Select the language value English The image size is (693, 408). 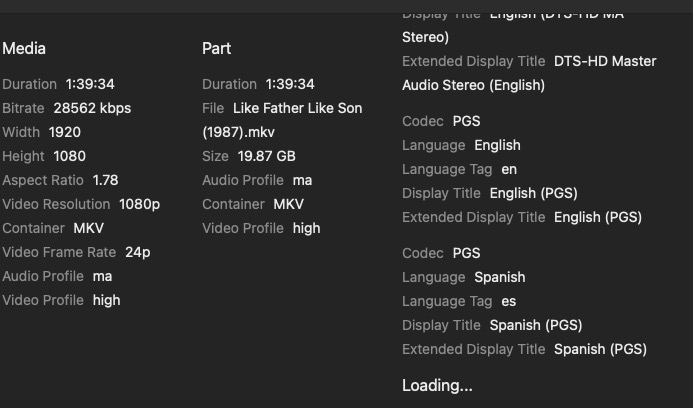[498, 145]
